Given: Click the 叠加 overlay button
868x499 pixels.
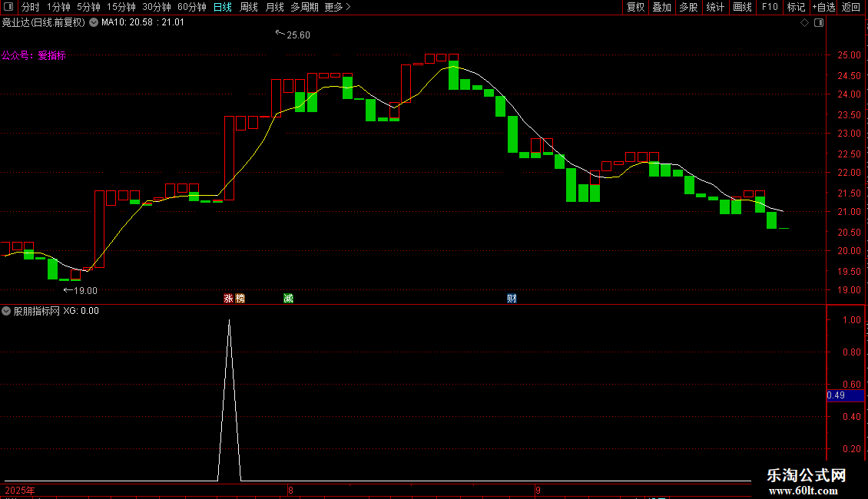Looking at the screenshot, I should [x=661, y=7].
